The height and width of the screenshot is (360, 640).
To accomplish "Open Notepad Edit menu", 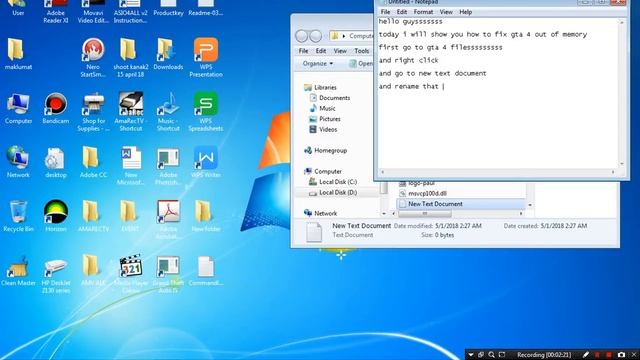I will click(x=402, y=12).
